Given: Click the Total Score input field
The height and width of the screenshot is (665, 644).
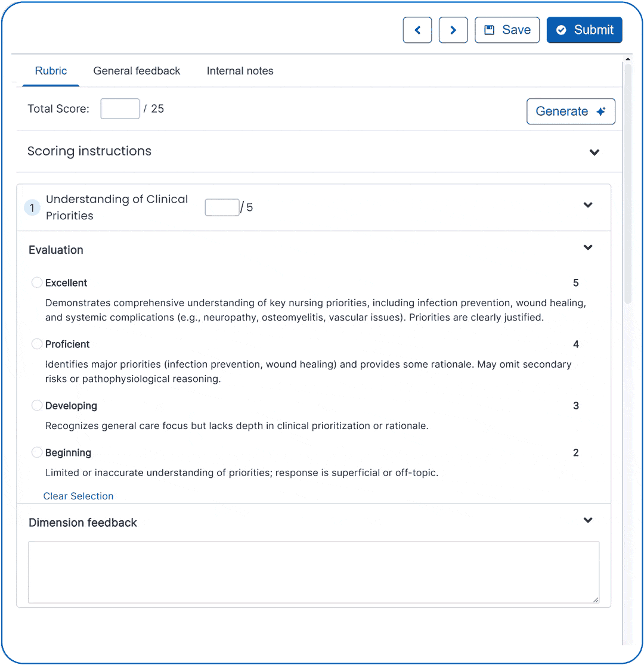Looking at the screenshot, I should pyautogui.click(x=120, y=109).
